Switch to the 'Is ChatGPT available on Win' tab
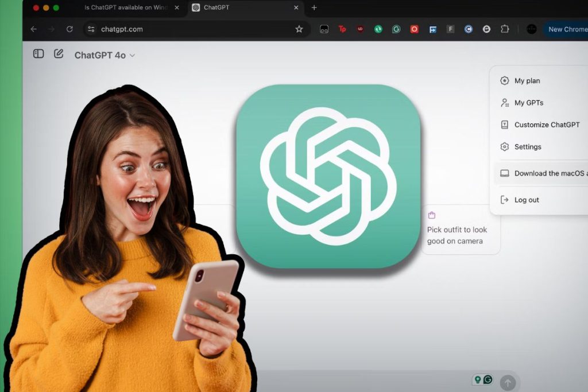The height and width of the screenshot is (392, 588). click(125, 7)
